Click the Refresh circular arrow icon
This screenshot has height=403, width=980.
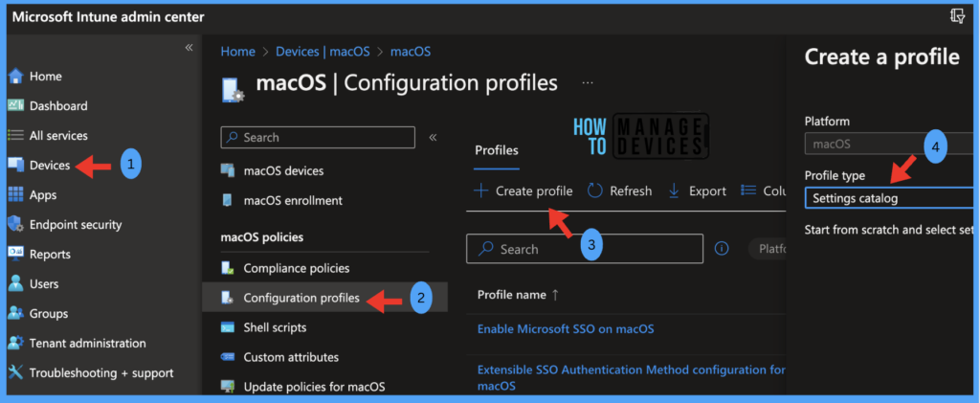click(x=595, y=190)
